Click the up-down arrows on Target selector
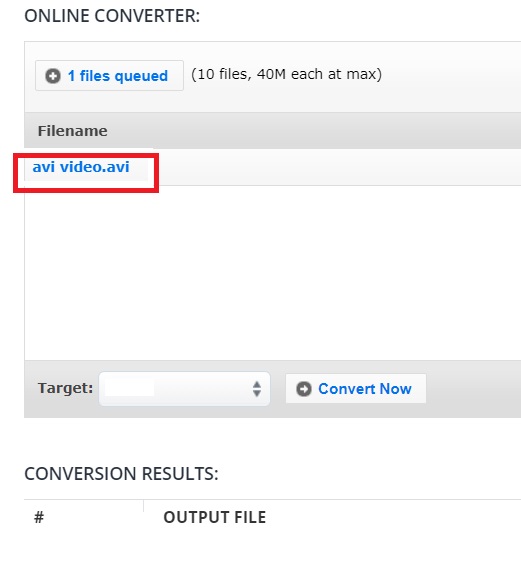Image resolution: width=521 pixels, height=563 pixels. pos(257,389)
